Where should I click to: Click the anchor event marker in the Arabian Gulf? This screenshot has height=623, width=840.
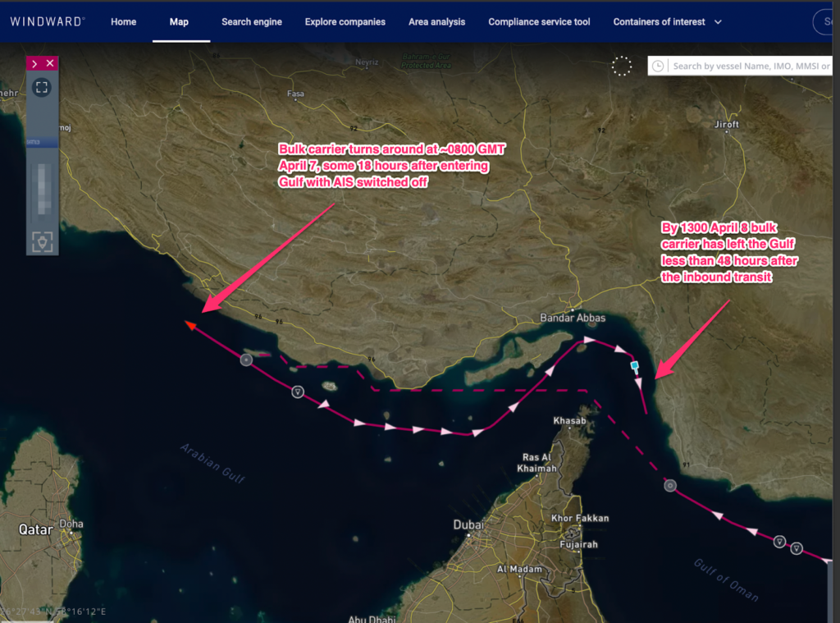click(297, 392)
